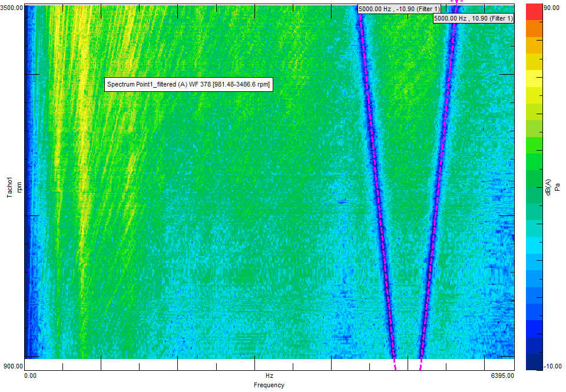Screen dimensions: 566x392
Task: Pick the dark blue band of color scale
Action: tap(534, 362)
